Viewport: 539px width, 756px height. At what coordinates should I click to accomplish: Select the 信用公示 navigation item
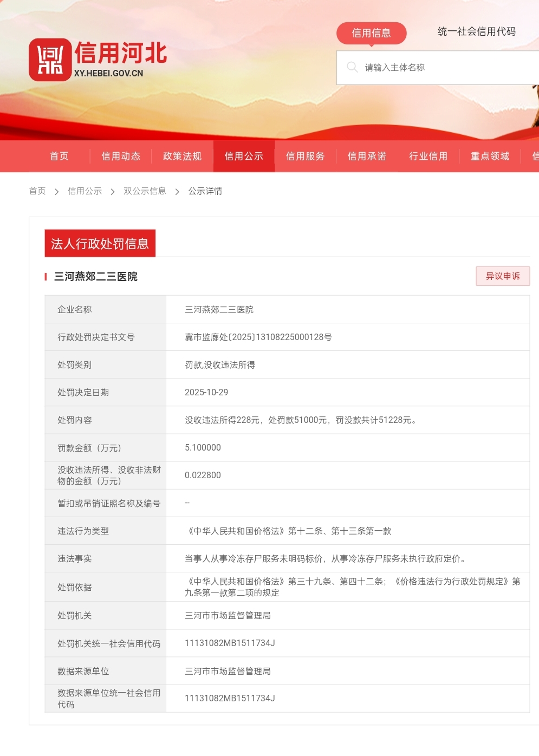[244, 156]
